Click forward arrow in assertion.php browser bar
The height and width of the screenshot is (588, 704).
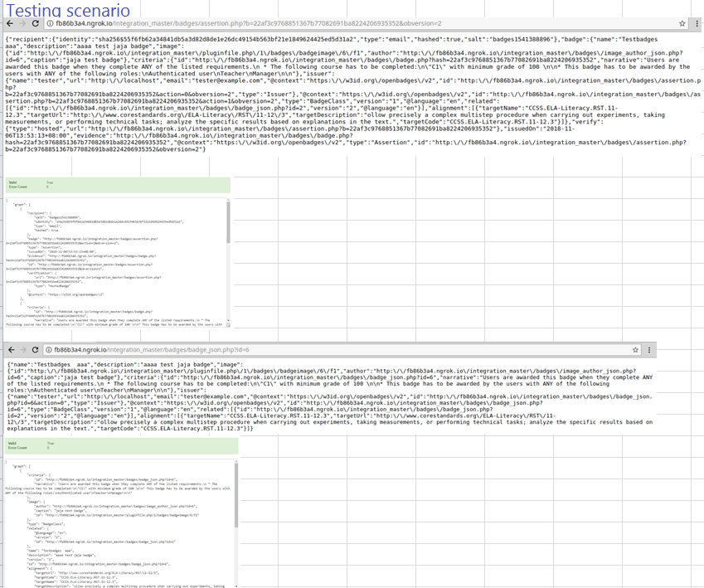[22, 23]
